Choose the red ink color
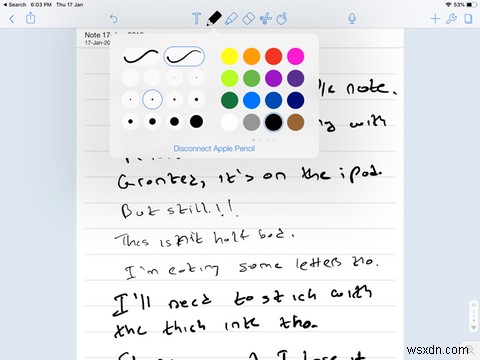The width and height of the screenshot is (480, 360). click(x=273, y=56)
